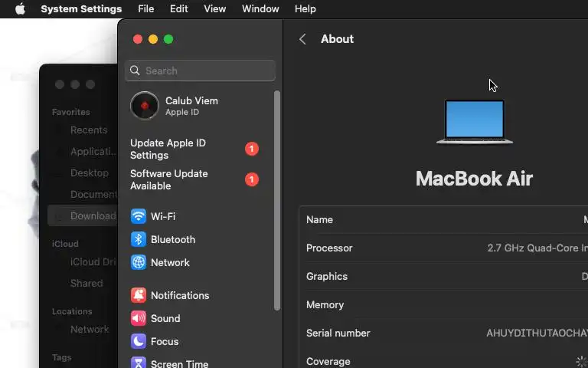Open Documents in Finder sidebar
This screenshot has width=588, height=368.
pyautogui.click(x=93, y=194)
